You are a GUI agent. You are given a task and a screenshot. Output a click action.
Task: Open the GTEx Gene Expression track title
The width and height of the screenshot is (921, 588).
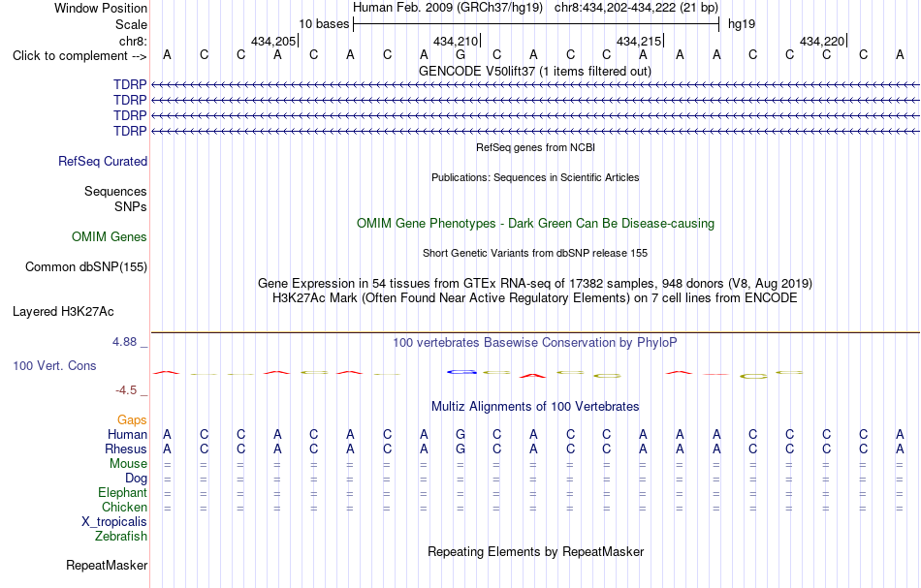(535, 284)
